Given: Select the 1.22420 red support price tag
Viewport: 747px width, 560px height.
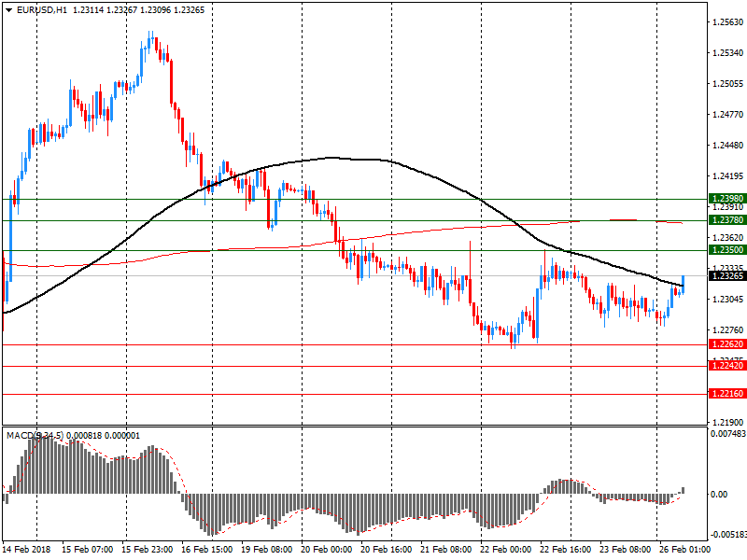Looking at the screenshot, I should point(726,366).
